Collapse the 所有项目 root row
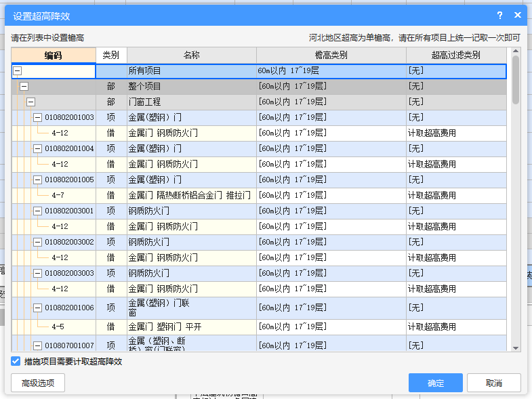Screen dimensions: 532x399 18,70
